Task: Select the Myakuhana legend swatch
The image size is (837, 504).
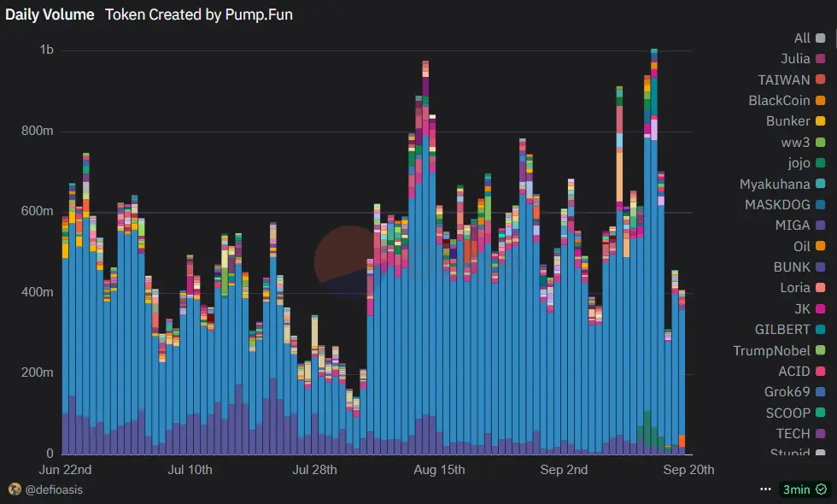Action: click(821, 184)
